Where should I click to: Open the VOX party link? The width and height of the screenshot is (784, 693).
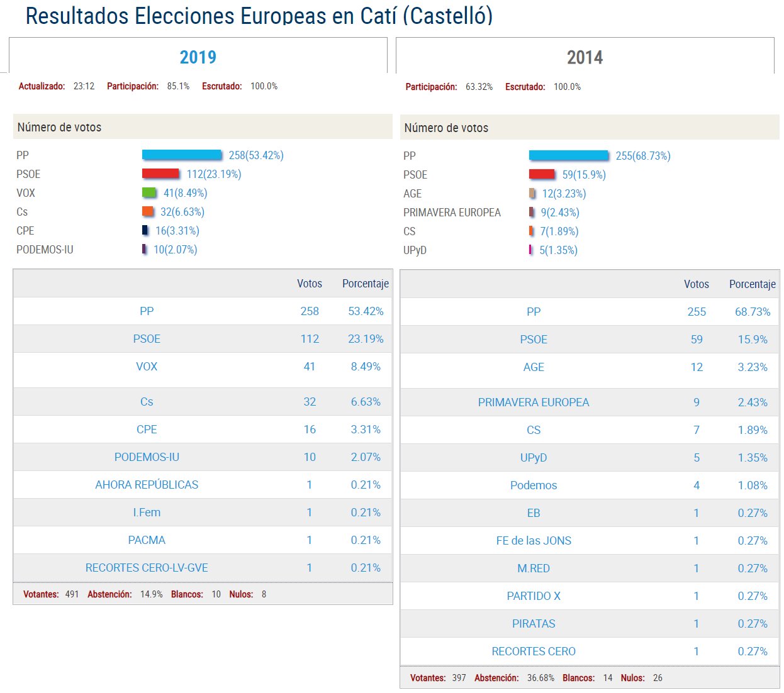147,367
